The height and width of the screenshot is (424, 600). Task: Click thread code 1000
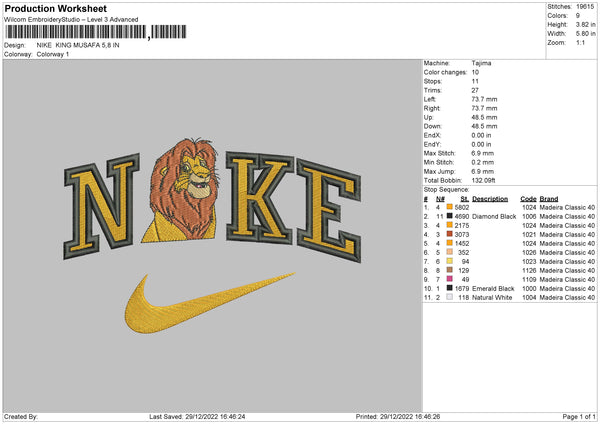(529, 289)
